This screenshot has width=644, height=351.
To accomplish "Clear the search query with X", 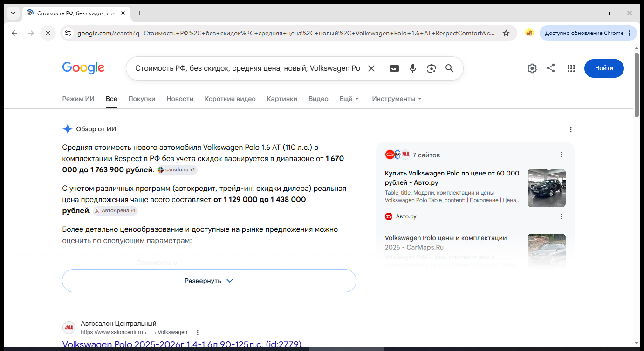I will (371, 68).
